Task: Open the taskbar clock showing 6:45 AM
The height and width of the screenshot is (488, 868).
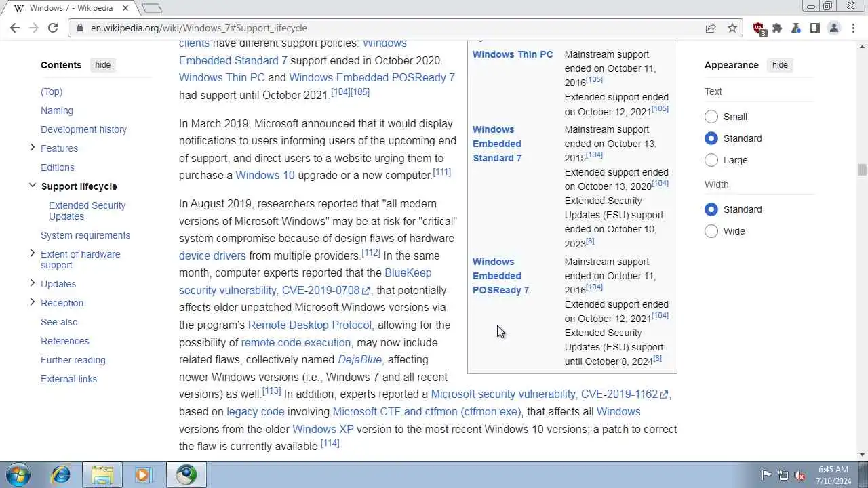Action: tap(833, 474)
